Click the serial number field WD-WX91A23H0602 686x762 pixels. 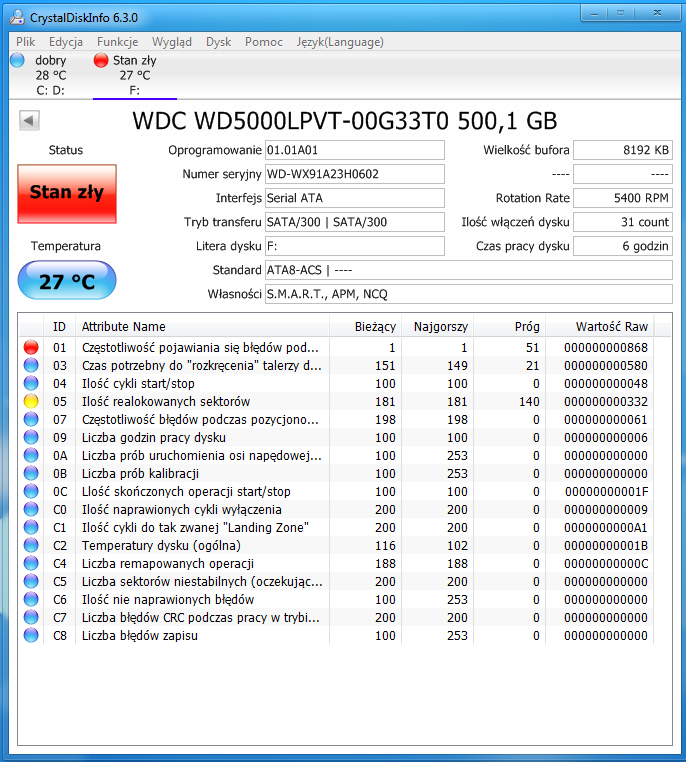point(355,174)
